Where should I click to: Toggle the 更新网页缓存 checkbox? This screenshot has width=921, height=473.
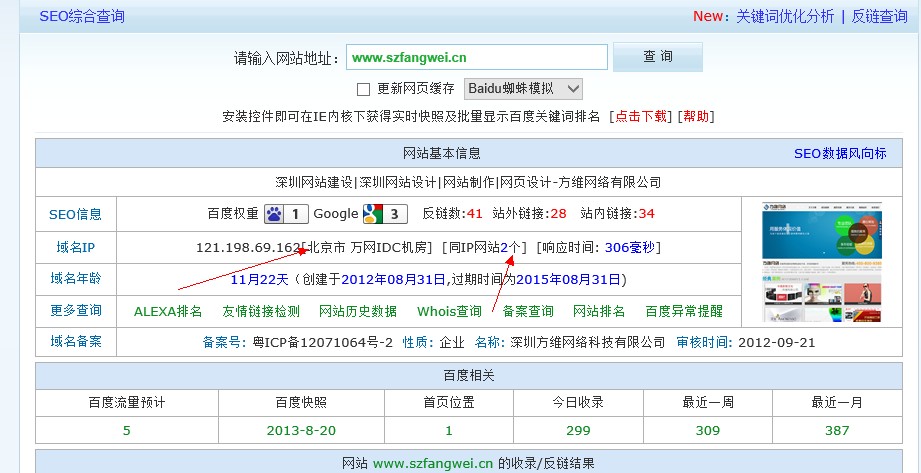coord(363,89)
